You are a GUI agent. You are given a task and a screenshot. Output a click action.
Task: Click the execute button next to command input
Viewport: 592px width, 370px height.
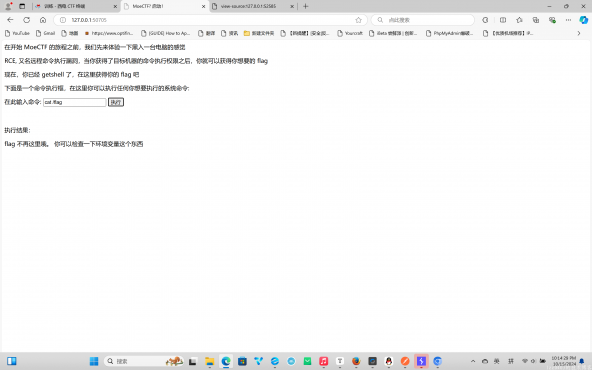pyautogui.click(x=116, y=102)
